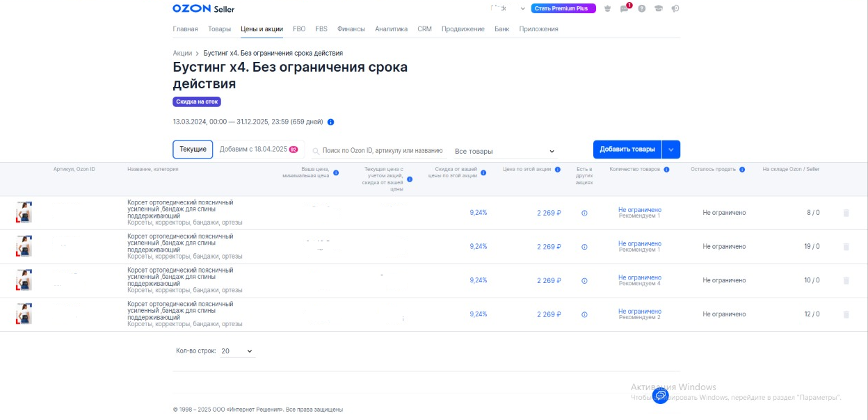Open the 'CRM' menu
Viewport: 868px width, 420px height.
[x=424, y=29]
